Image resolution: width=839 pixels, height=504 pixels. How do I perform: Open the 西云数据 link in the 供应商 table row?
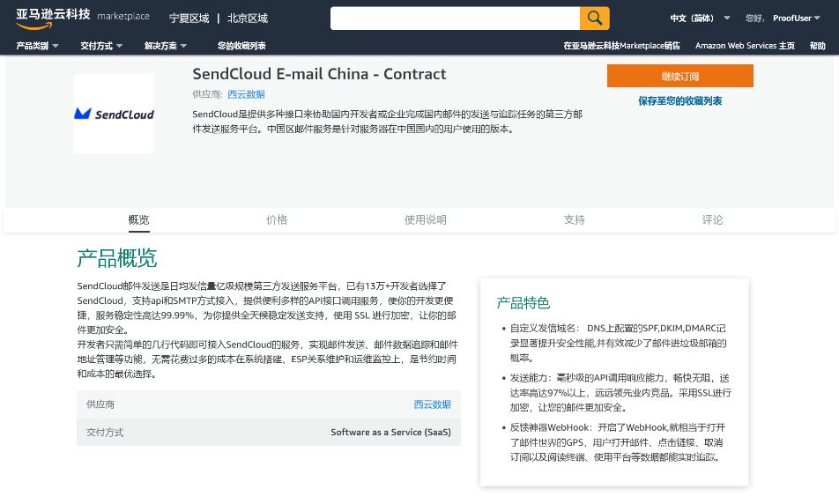(433, 404)
